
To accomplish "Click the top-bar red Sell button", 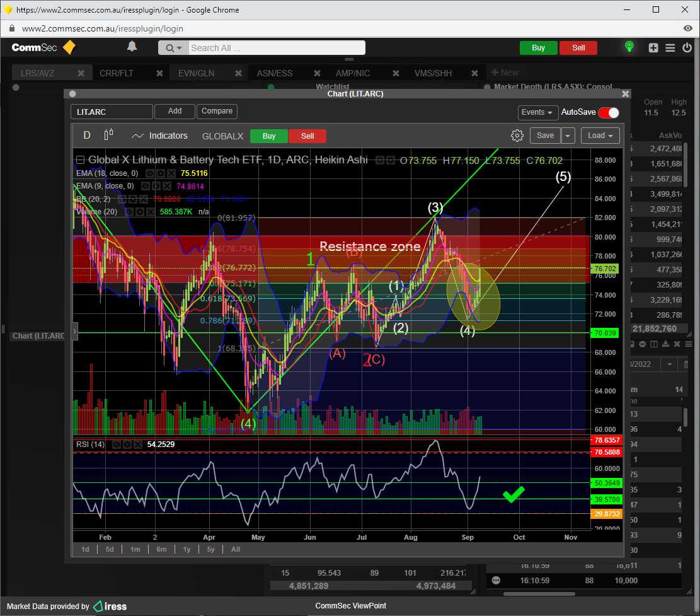I will pos(578,48).
